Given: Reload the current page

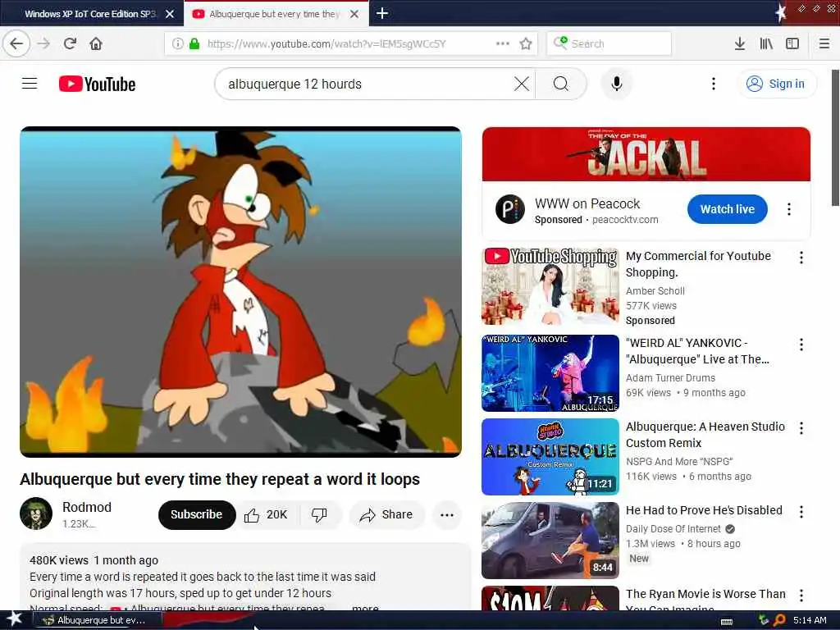Looking at the screenshot, I should (70, 43).
